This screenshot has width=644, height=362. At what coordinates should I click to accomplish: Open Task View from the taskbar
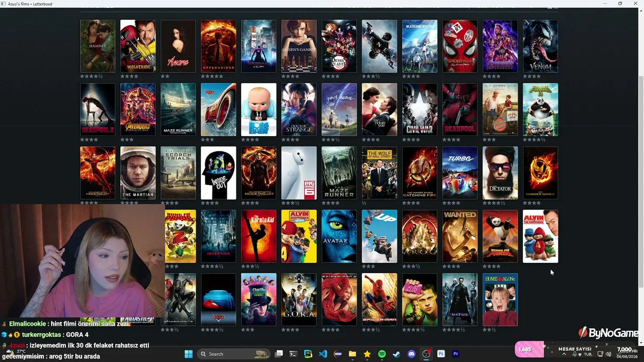pyautogui.click(x=279, y=354)
